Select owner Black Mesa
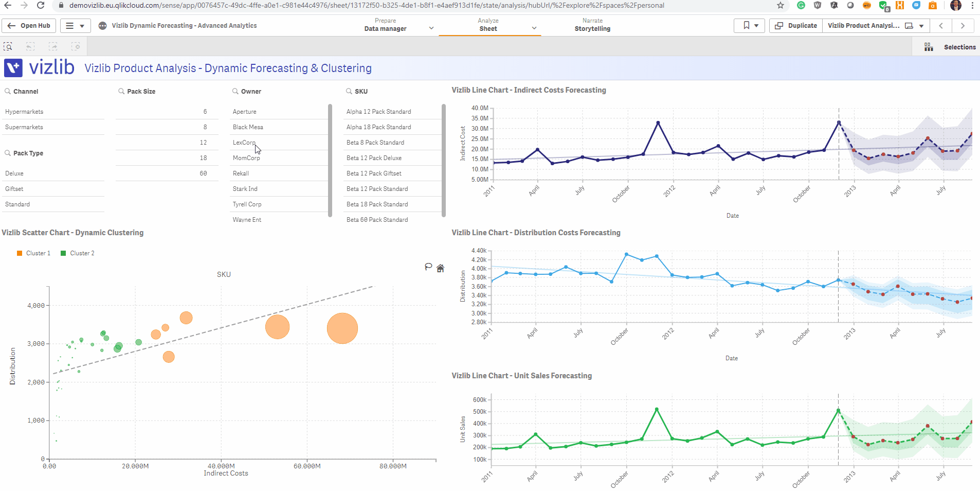Viewport: 980px width, 491px height. click(279, 127)
